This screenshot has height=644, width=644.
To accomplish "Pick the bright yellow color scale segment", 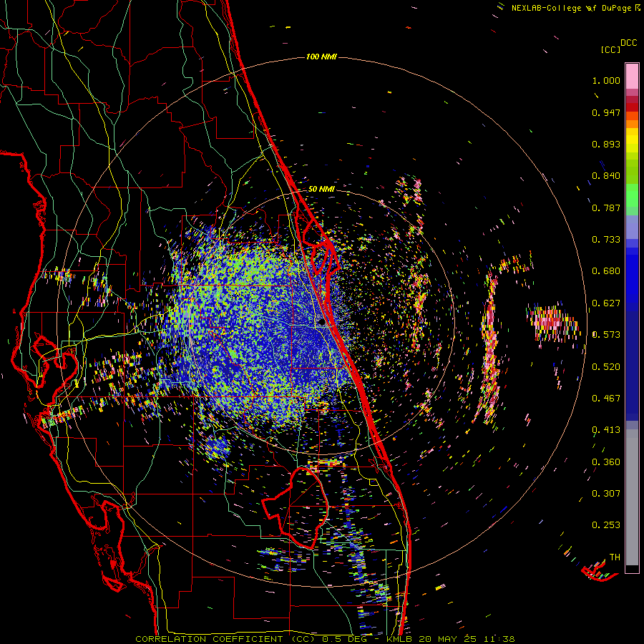I will coord(632,141).
